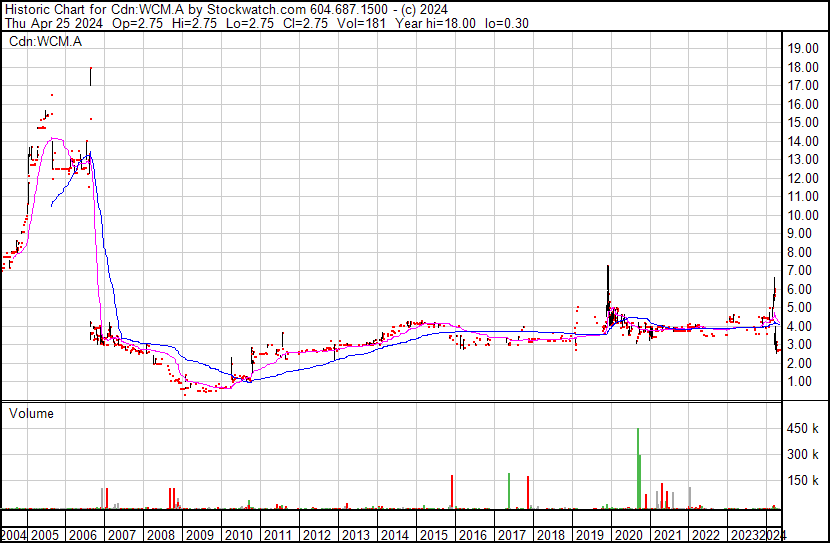Click the 2006 year label on the time axis

pos(86,535)
